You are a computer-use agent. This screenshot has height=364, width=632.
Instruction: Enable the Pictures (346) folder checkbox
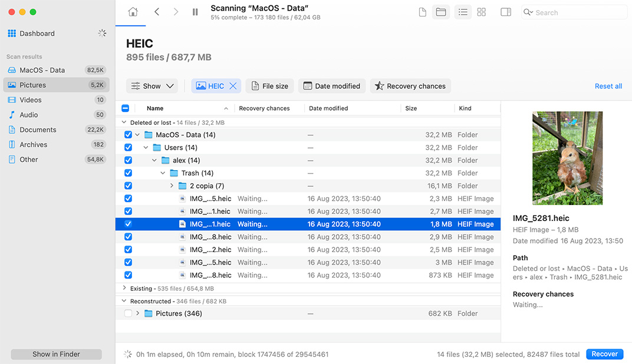tap(129, 313)
